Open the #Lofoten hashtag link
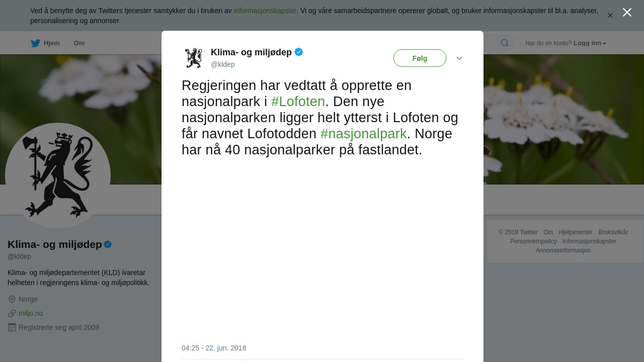Screen dimensions: 644x362 [x=298, y=102]
